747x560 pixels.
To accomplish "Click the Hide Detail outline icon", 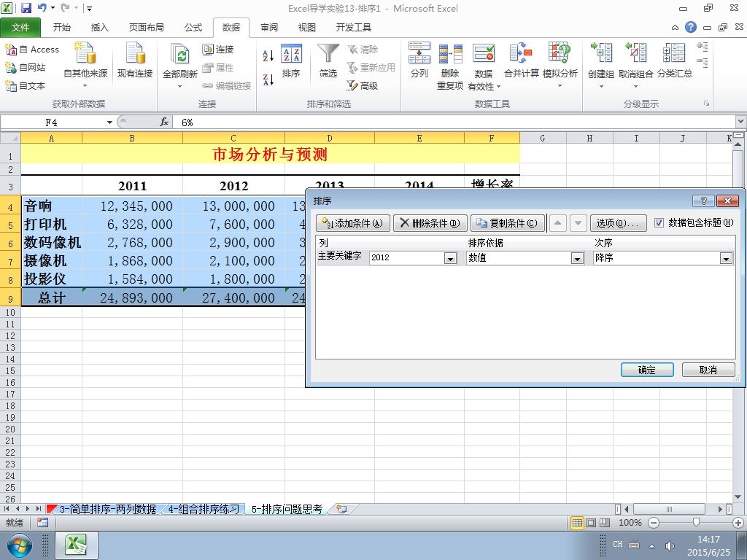I will (703, 63).
